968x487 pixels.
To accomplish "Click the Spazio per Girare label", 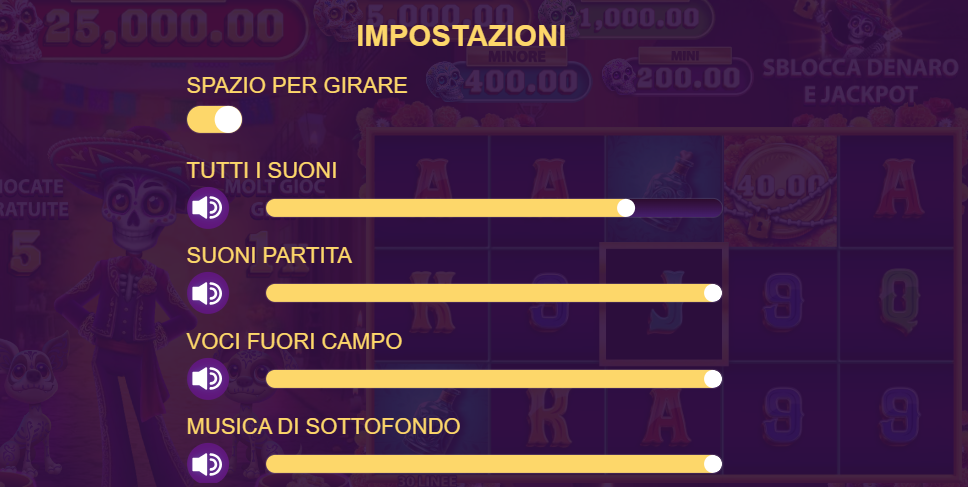I will 297,85.
